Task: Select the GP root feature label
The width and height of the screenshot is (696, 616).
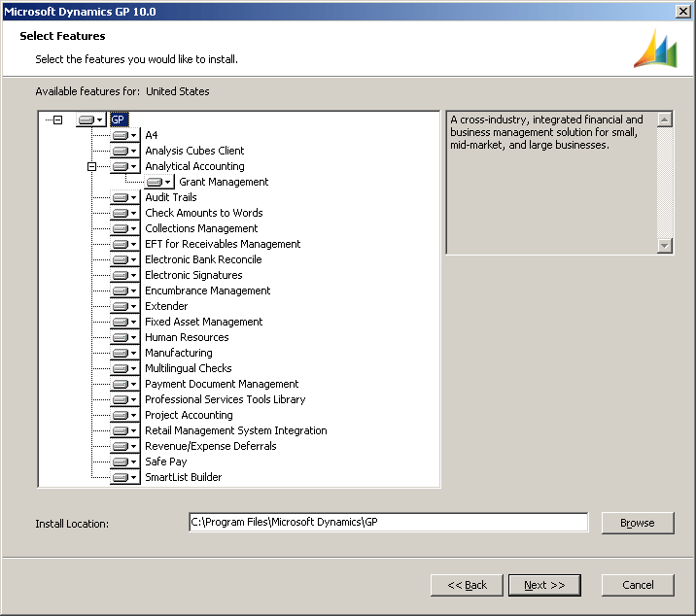Action: [x=119, y=120]
